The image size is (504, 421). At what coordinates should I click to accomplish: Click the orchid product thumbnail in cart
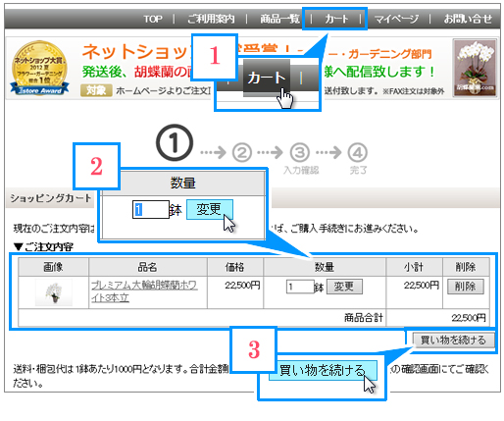54,292
